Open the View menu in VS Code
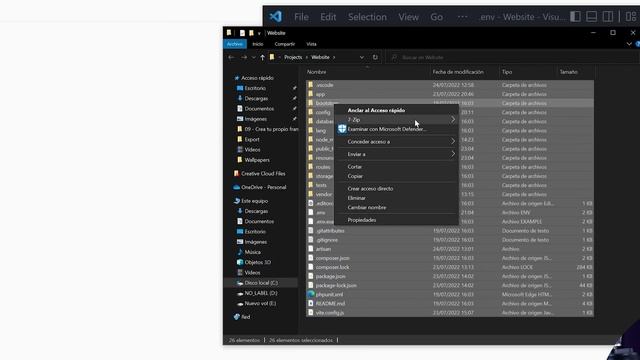Image resolution: width=640 pixels, height=360 pixels. [x=409, y=17]
